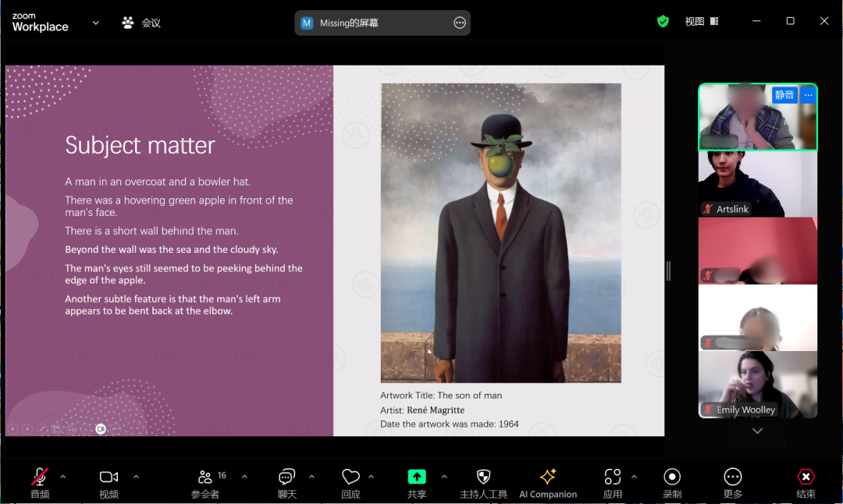Screen dimensions: 843x504
Task: Open 回应 reactions heart icon
Action: pos(350,477)
